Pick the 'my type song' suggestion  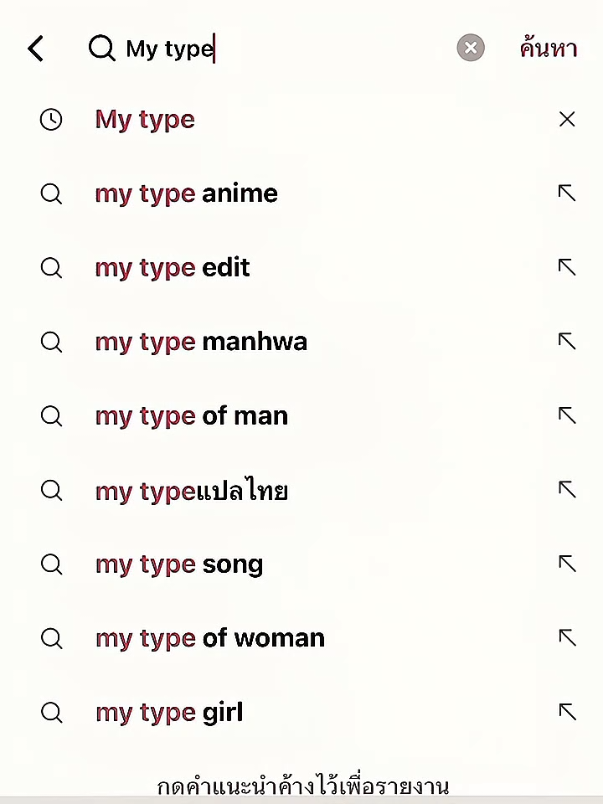179,565
